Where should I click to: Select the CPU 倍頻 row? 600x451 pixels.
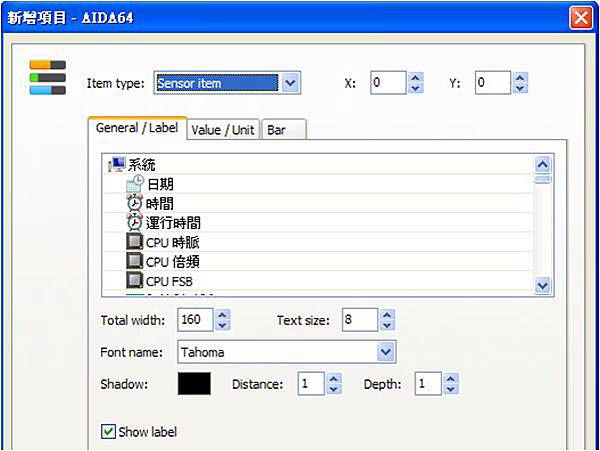pyautogui.click(x=318, y=261)
